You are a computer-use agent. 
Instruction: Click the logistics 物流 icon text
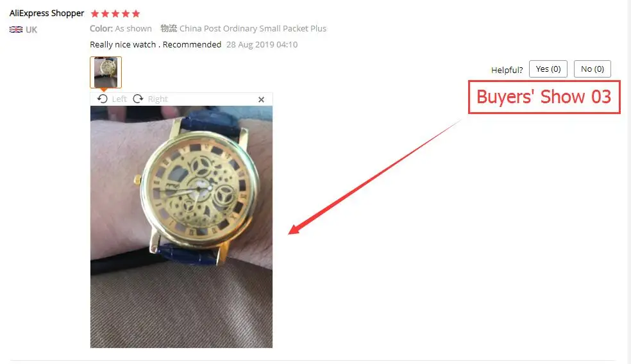(169, 28)
